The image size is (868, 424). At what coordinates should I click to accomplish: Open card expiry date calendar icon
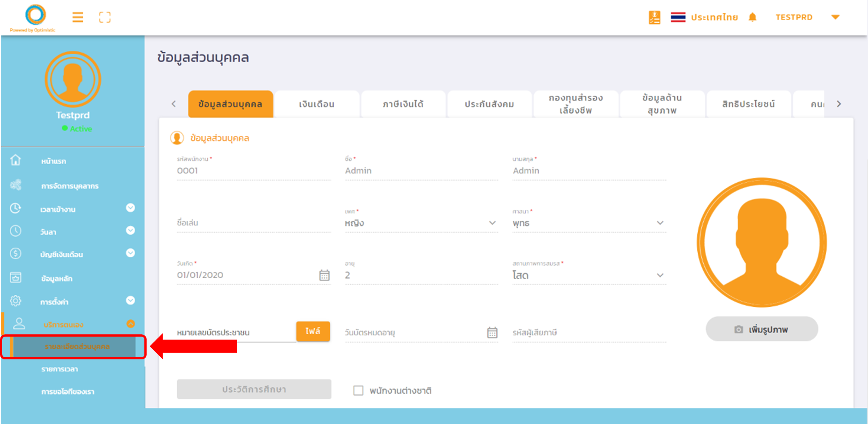tap(492, 333)
